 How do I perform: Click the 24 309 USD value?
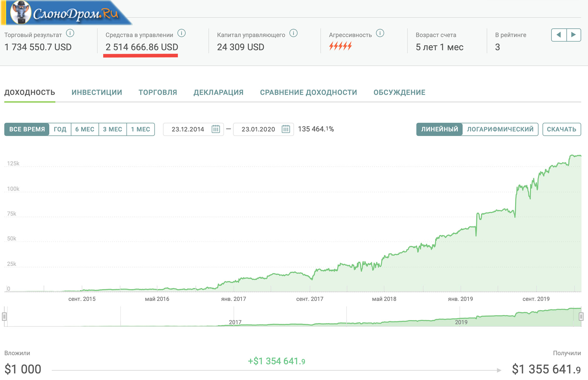240,47
